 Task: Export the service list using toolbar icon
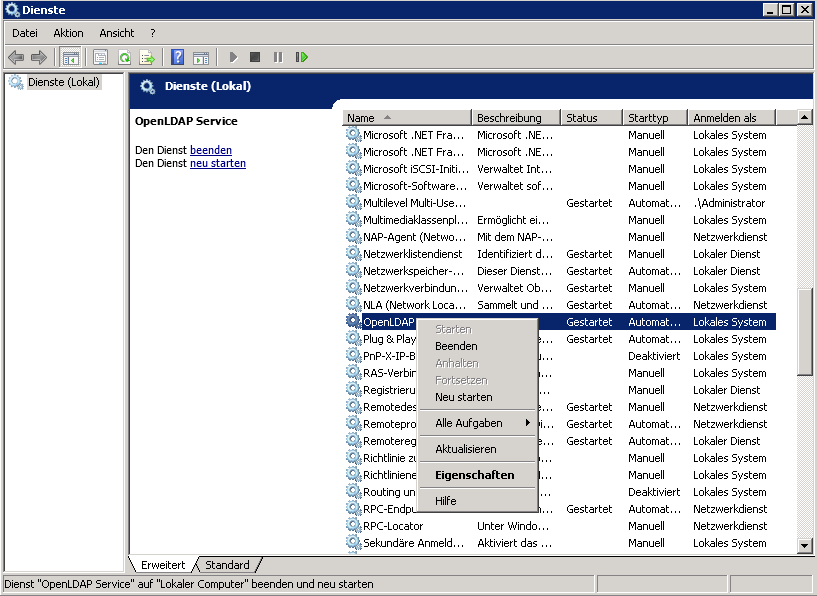point(147,57)
